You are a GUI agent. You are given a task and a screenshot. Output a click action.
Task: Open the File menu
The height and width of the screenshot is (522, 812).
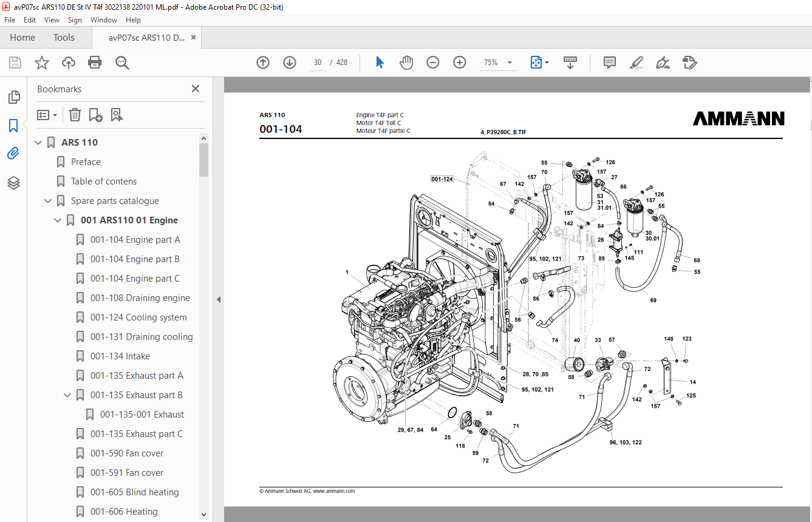click(x=10, y=20)
